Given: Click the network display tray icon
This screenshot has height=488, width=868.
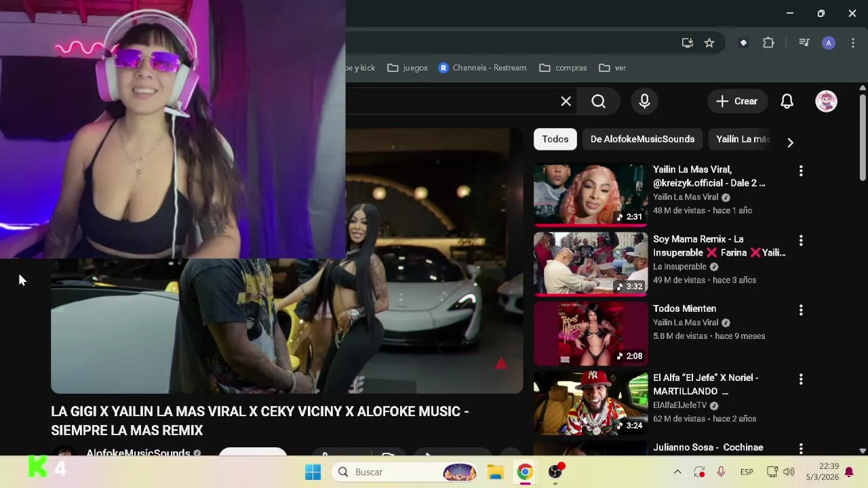Looking at the screenshot, I should pyautogui.click(x=772, y=472).
